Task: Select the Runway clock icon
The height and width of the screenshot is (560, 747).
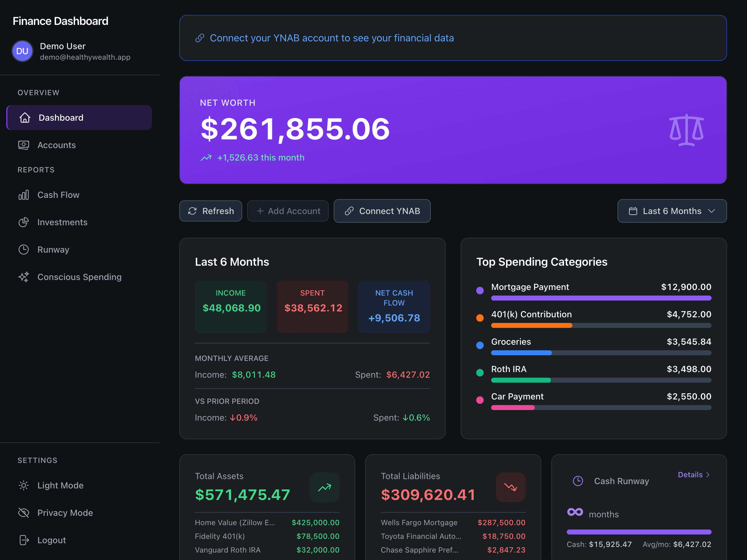Action: pos(24,250)
